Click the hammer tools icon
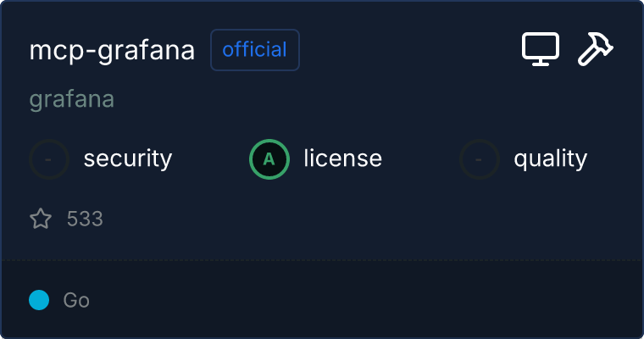The width and height of the screenshot is (644, 339). tap(596, 50)
